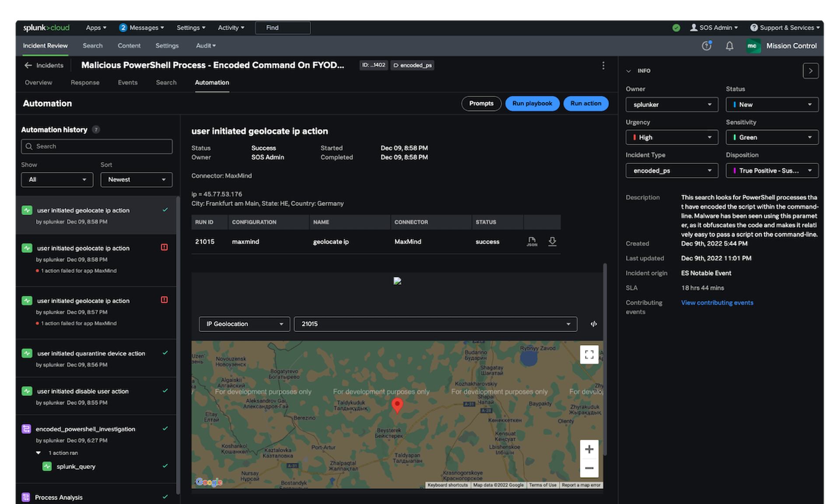Screen dimensions: 840x504
Task: Open the Messages dropdown
Action: [x=142, y=28]
